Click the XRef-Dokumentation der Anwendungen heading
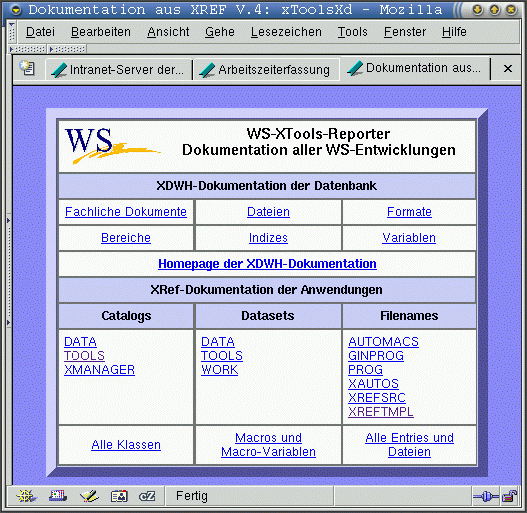 click(x=267, y=290)
